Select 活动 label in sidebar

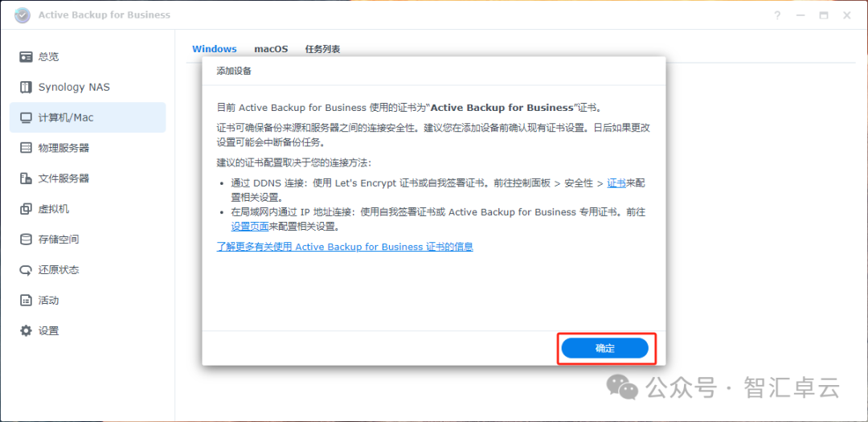tap(49, 301)
